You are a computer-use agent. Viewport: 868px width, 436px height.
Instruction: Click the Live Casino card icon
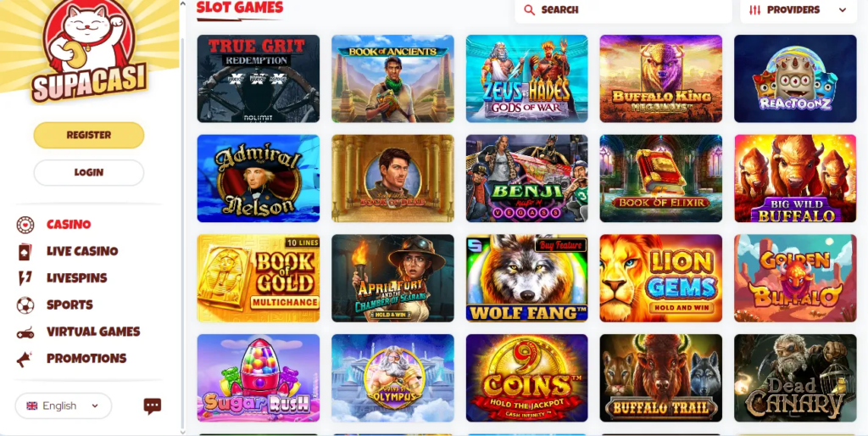click(x=25, y=251)
